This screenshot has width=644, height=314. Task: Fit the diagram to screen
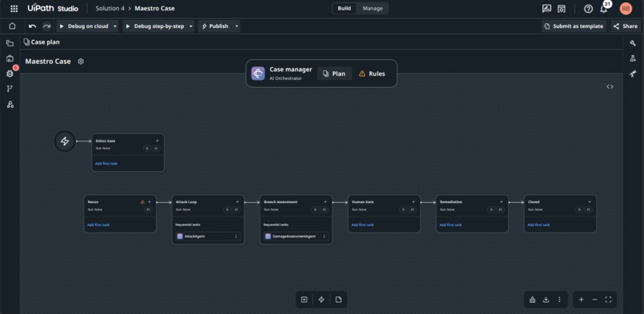tap(608, 300)
